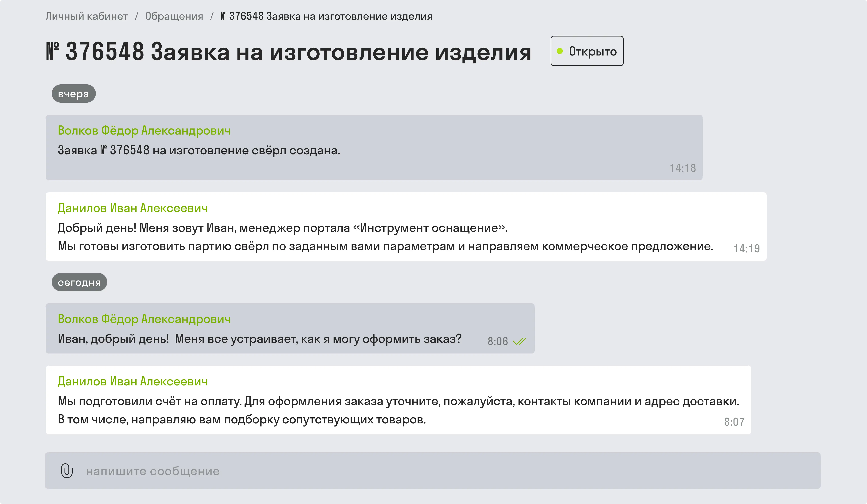Viewport: 867px width, 504px height.
Task: Click the вчера date label
Action: pos(74,94)
